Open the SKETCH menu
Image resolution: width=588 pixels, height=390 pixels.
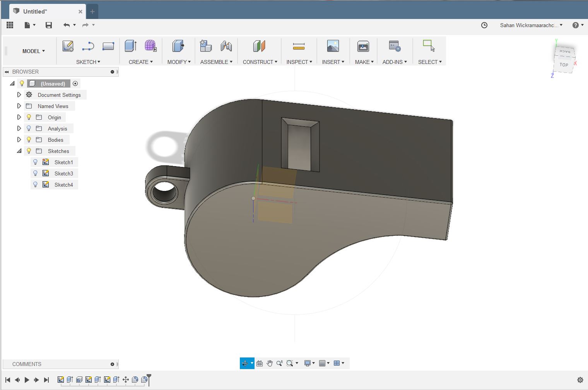(88, 62)
